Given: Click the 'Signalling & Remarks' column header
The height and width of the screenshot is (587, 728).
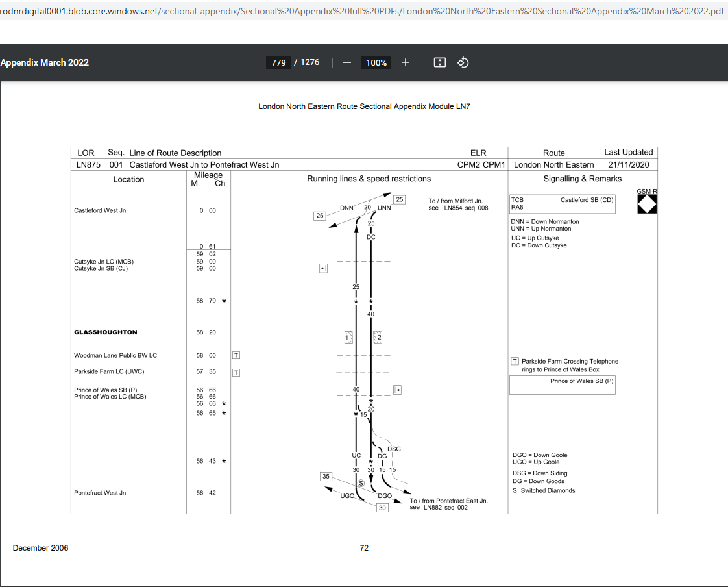Looking at the screenshot, I should pyautogui.click(x=582, y=179).
